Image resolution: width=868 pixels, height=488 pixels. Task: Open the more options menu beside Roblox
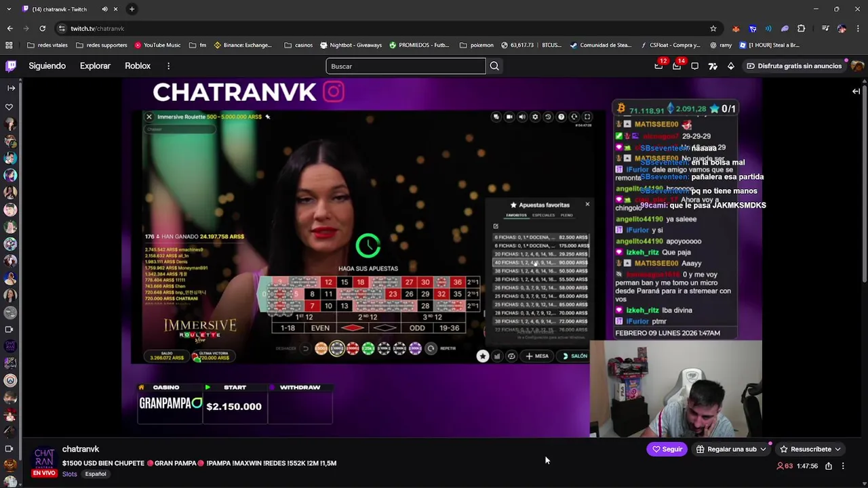(168, 66)
